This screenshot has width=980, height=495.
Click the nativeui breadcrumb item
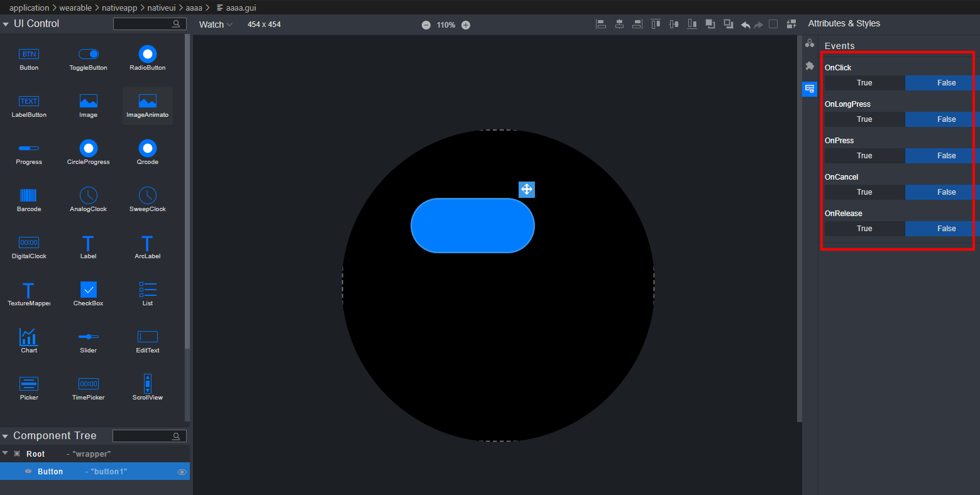(x=161, y=8)
